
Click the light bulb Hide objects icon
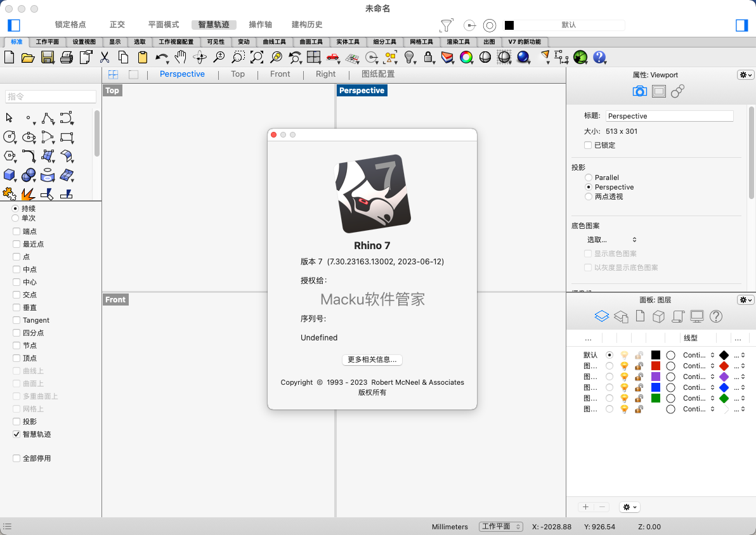(x=409, y=57)
